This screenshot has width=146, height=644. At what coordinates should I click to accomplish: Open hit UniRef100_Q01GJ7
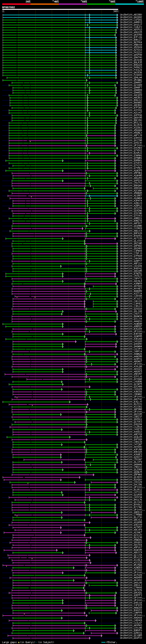pos(131,25)
